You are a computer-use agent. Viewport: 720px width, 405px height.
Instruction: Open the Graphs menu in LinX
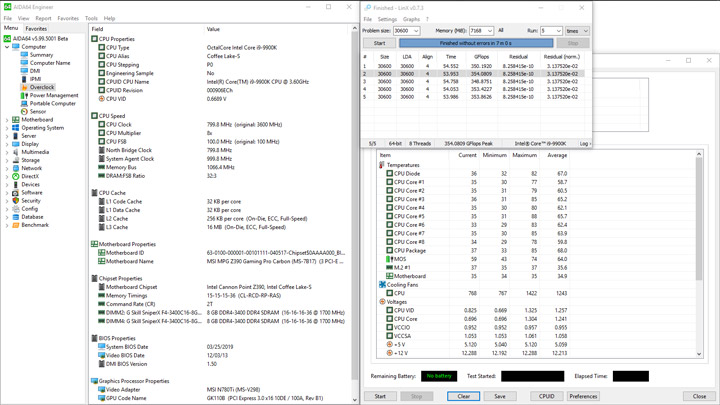coord(411,19)
